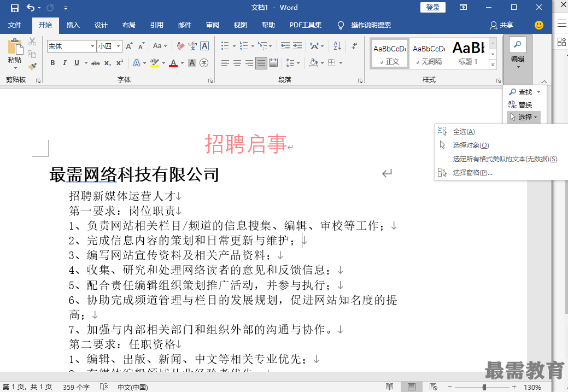Open the ribbon display options icon
This screenshot has width=568, height=392.
[464, 7]
